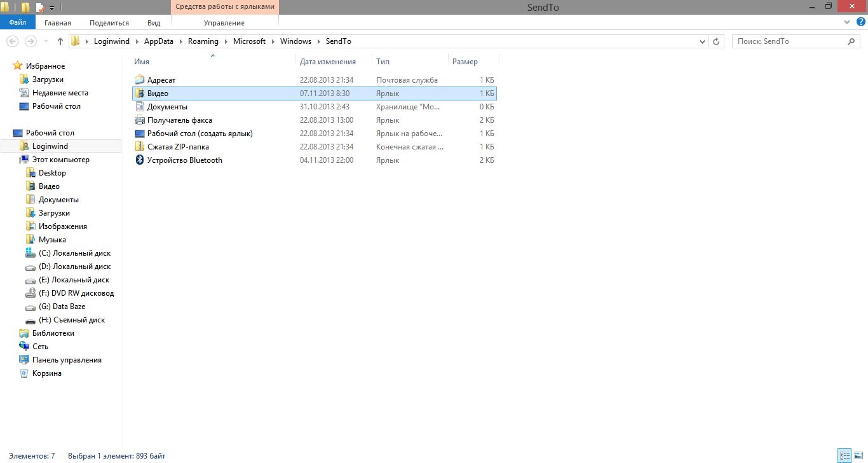Open Control Panel from navigation pane
The height and width of the screenshot is (463, 868).
(x=66, y=360)
